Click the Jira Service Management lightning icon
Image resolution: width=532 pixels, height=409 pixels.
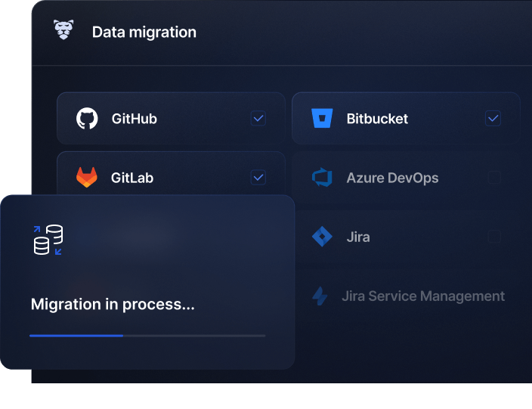pyautogui.click(x=320, y=296)
